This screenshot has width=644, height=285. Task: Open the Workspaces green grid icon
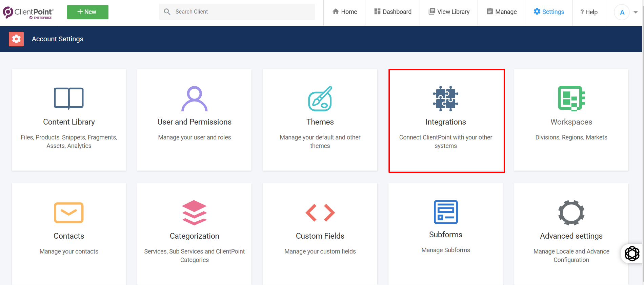pyautogui.click(x=571, y=98)
